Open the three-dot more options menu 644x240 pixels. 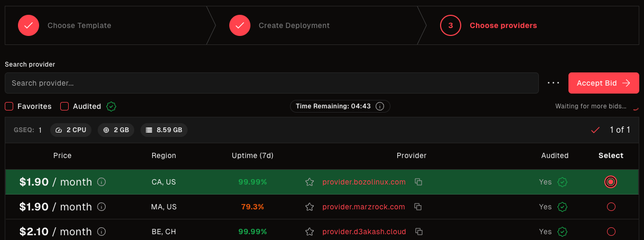tap(553, 83)
